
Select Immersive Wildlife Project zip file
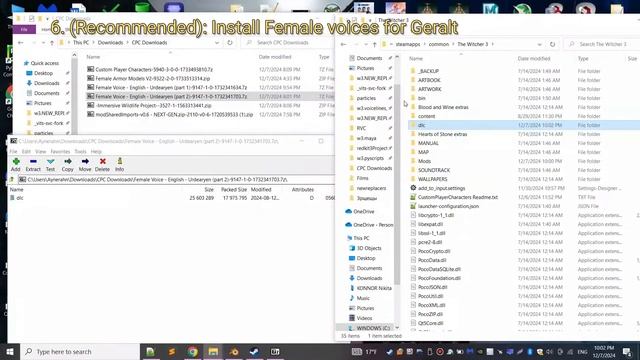(153, 105)
